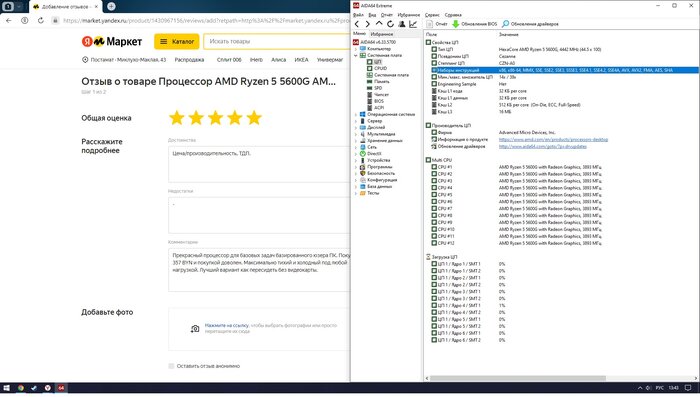The width and height of the screenshot is (700, 397).
Task: Expand the Мультимедиа tree node arrow
Action: [356, 134]
